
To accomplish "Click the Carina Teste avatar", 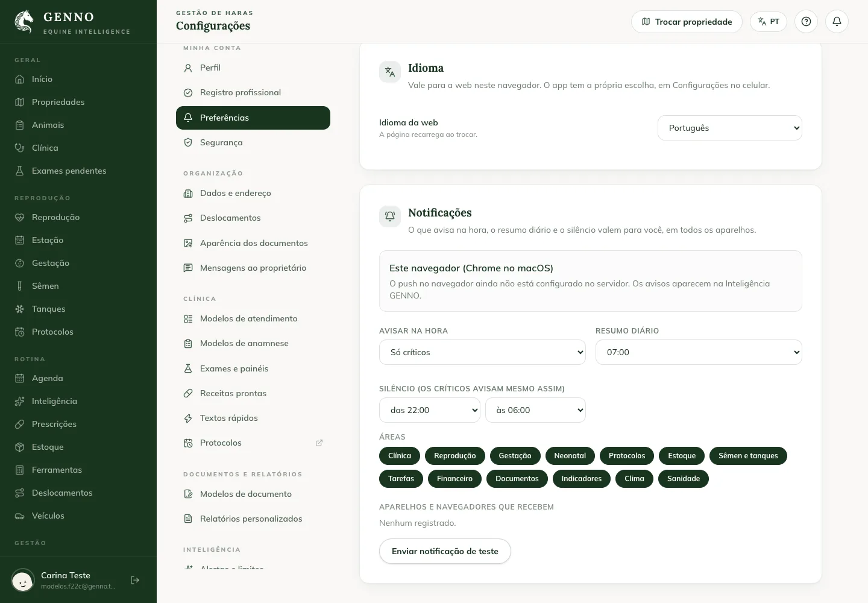I will (x=23, y=580).
